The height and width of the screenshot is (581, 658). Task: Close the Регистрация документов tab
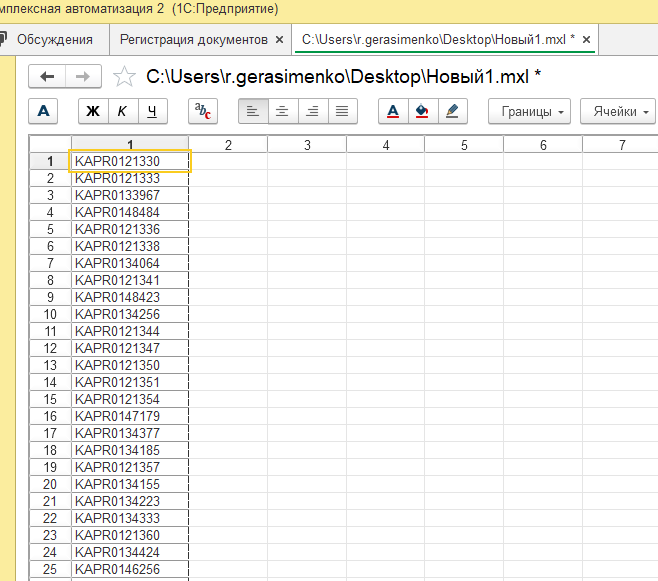[x=279, y=40]
